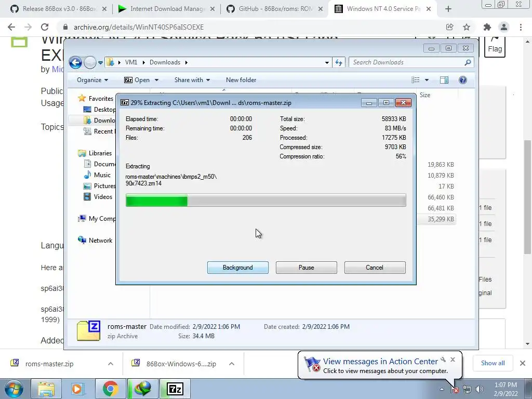Focus the Search Downloads field
Image resolution: width=532 pixels, height=399 pixels.
(411, 62)
